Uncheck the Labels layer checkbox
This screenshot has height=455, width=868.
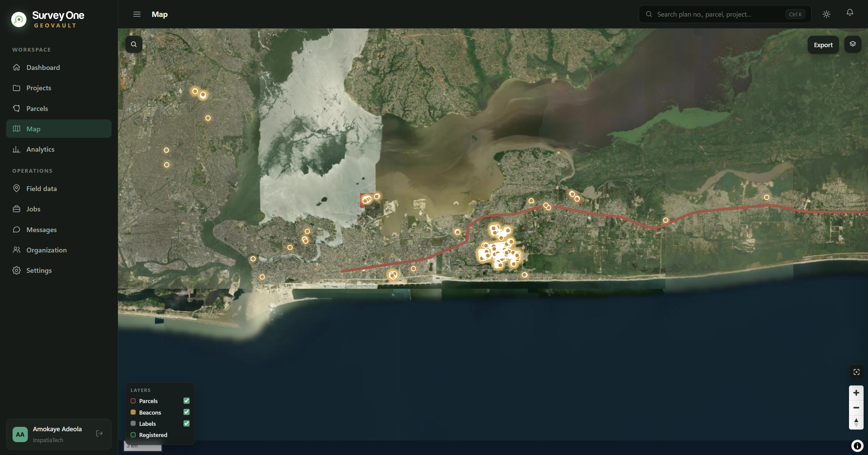coord(187,423)
